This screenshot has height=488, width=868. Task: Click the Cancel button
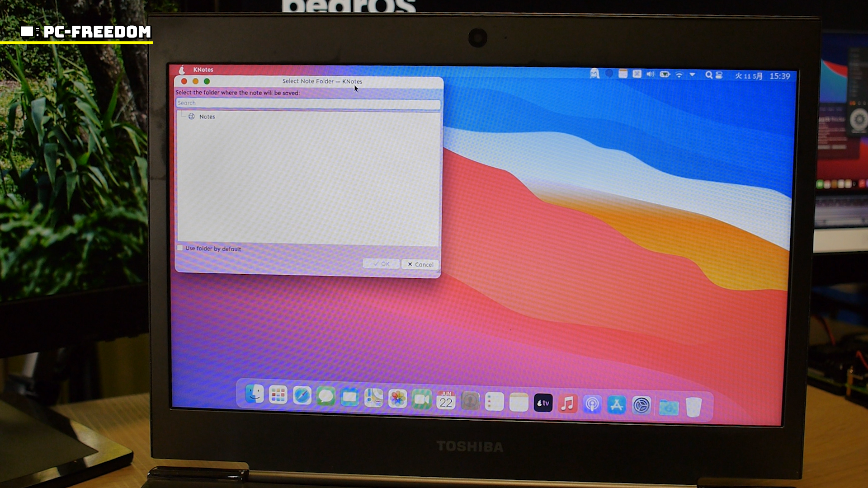click(x=420, y=264)
